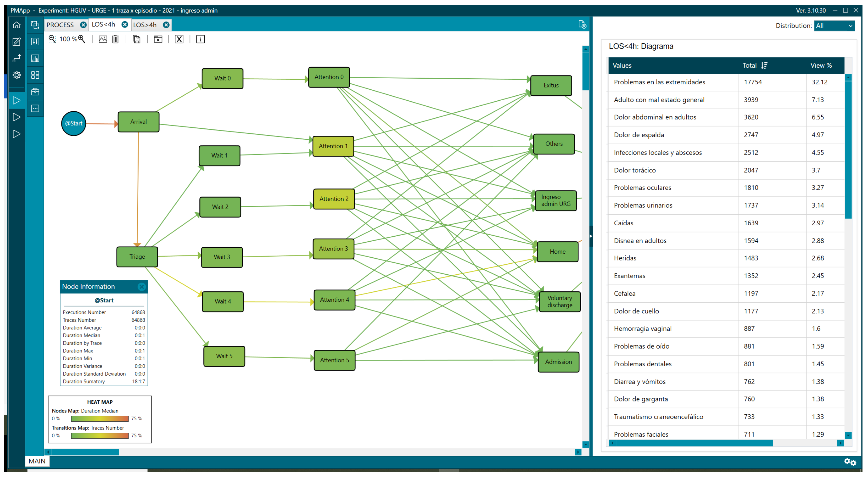Viewport: 868px width, 478px height.
Task: Switch to the PROCESS tab
Action: pyautogui.click(x=60, y=25)
